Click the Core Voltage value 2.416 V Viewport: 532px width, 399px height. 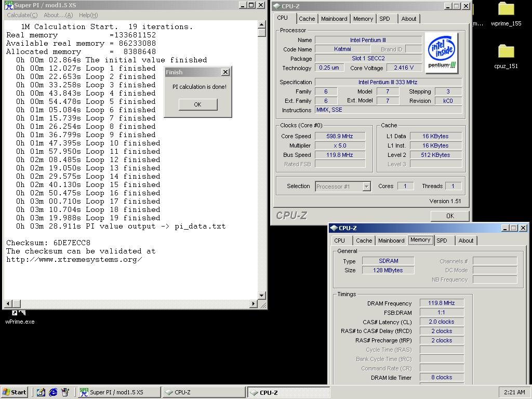coord(404,68)
